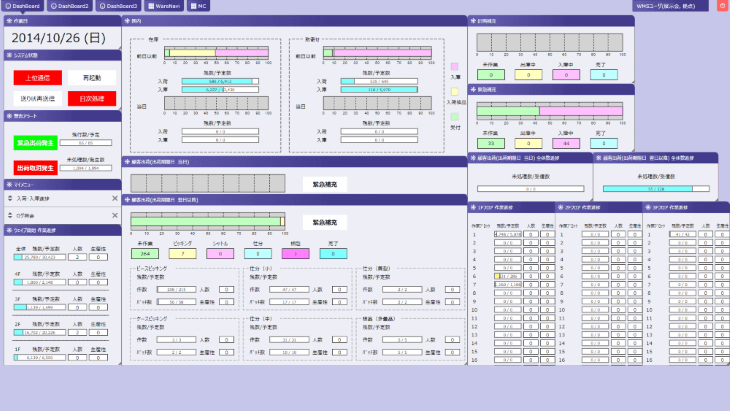Click the 再起動 restart button
The width and height of the screenshot is (730, 411).
click(x=92, y=77)
